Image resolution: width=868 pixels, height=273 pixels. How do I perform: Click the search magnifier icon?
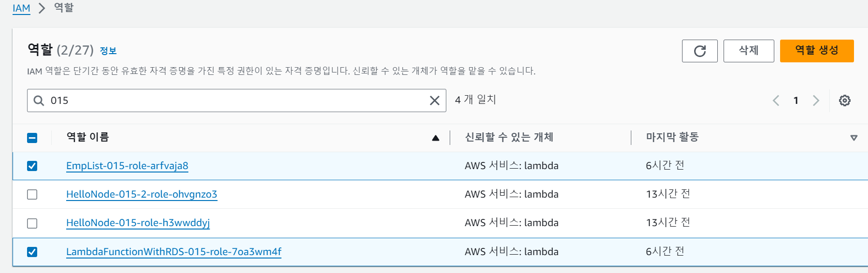39,101
